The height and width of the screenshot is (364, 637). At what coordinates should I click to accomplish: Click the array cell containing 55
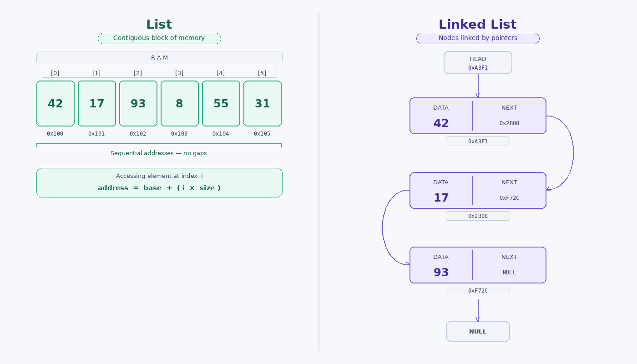221,104
